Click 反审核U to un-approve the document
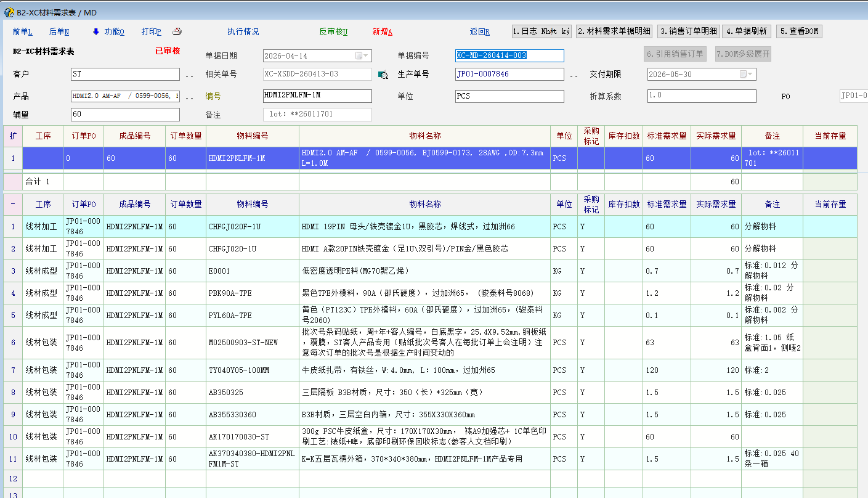 point(333,32)
